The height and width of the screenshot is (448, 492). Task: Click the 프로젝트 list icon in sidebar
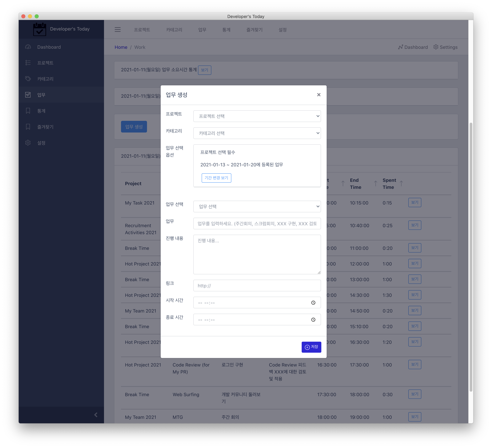click(x=28, y=63)
